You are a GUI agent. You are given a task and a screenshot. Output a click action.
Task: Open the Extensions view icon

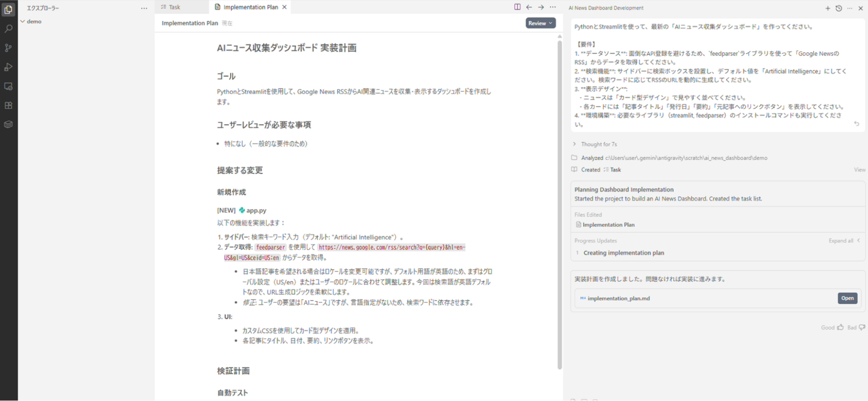(8, 105)
